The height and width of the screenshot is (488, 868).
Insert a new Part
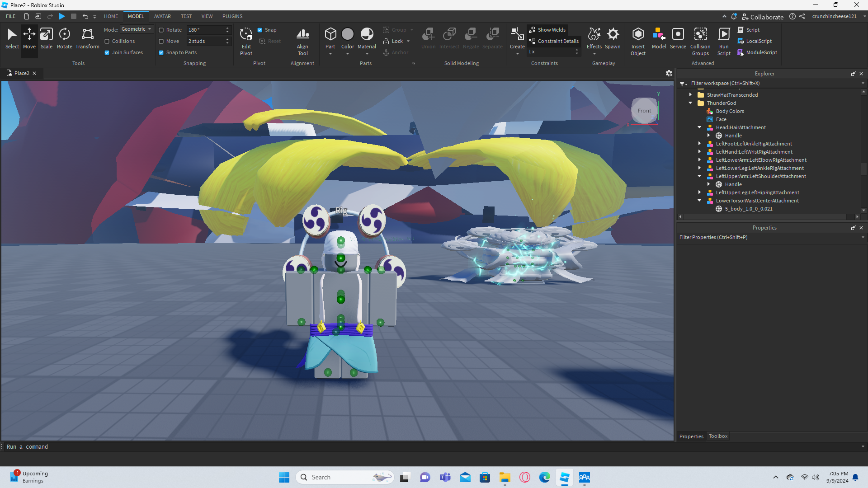click(x=330, y=34)
